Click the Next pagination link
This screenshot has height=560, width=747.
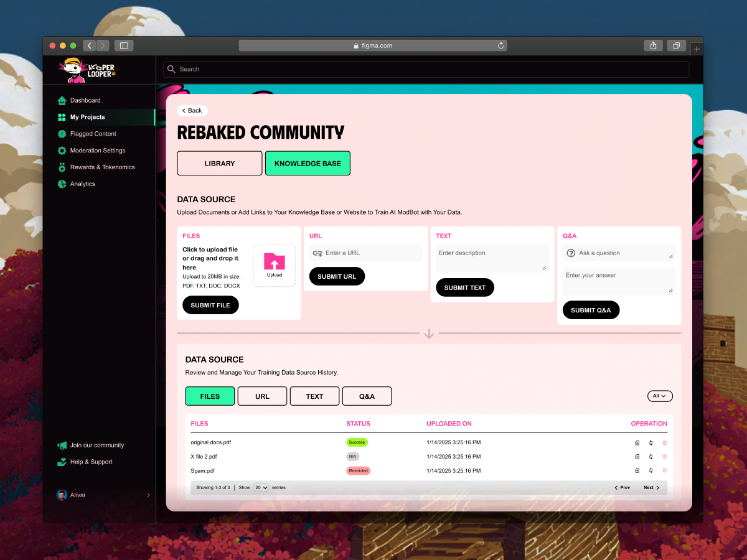point(652,488)
